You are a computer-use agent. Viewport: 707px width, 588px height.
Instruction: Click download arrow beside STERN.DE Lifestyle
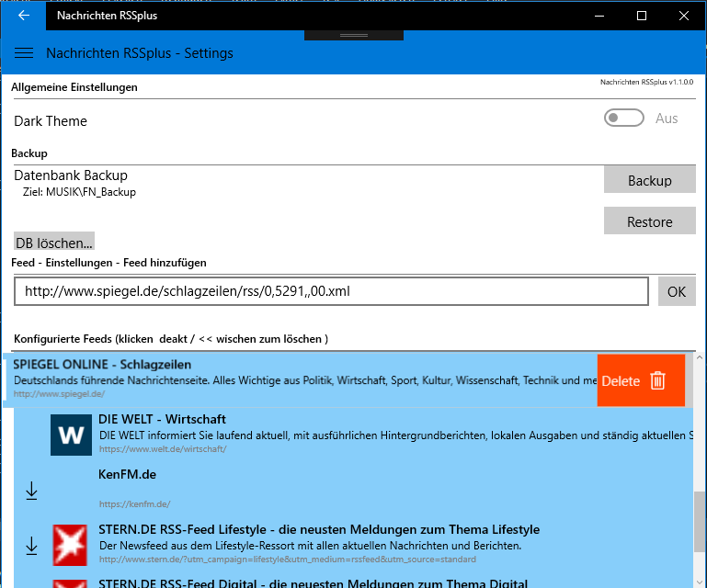(31, 546)
